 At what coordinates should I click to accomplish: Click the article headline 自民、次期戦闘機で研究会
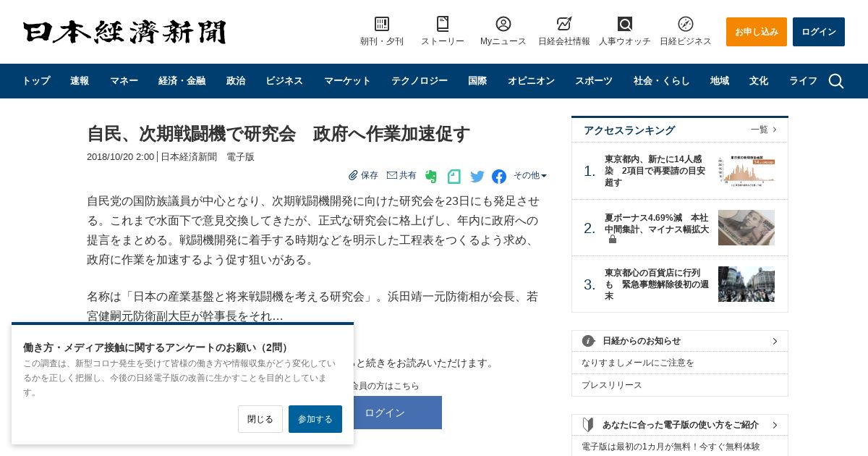pyautogui.click(x=278, y=134)
